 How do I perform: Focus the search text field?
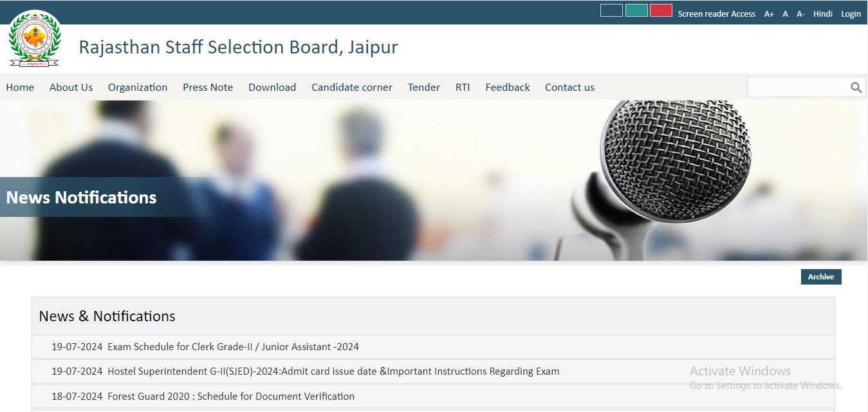(x=797, y=88)
